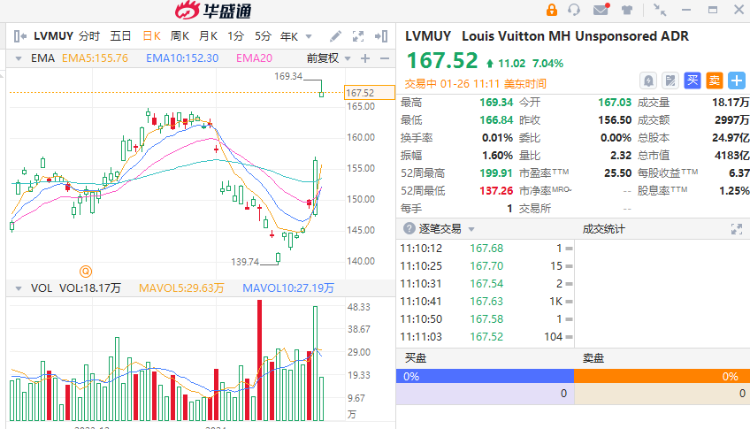
Task: Click the 华盛通 logo
Action: (213, 11)
